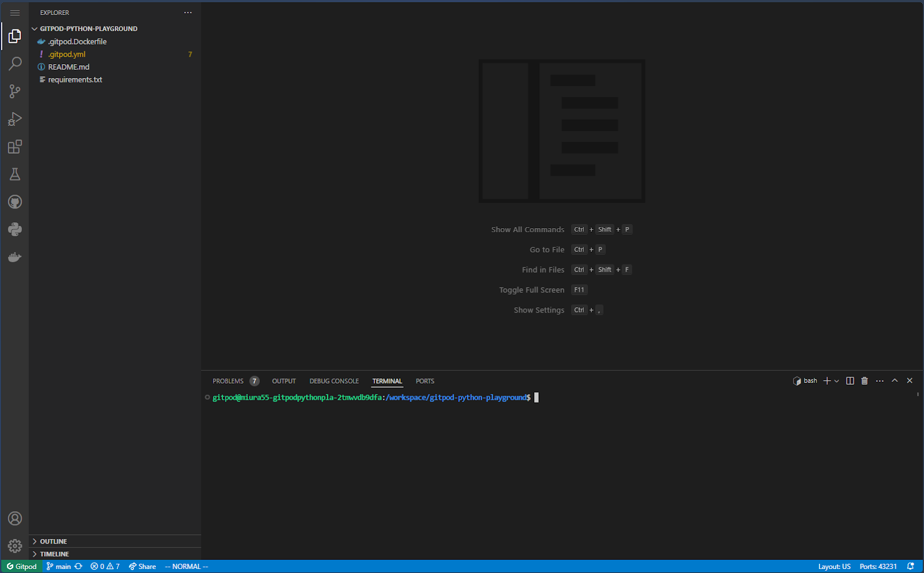The image size is (924, 573).
Task: Open the new terminal launch profile dropdown
Action: (837, 381)
